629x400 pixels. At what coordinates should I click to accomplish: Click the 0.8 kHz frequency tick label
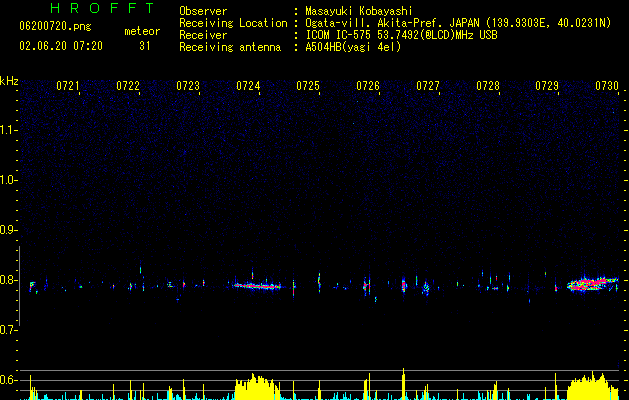[8, 280]
